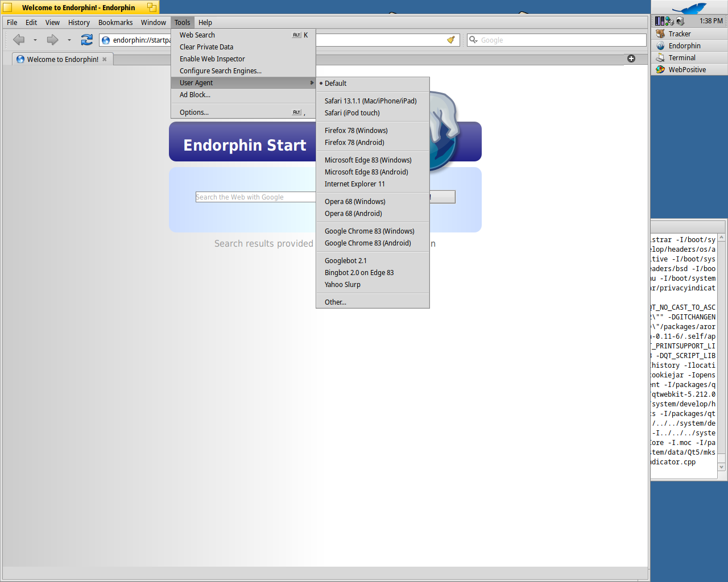Open Options... from Tools menu
Viewport: 728px width, 582px height.
[x=243, y=113]
